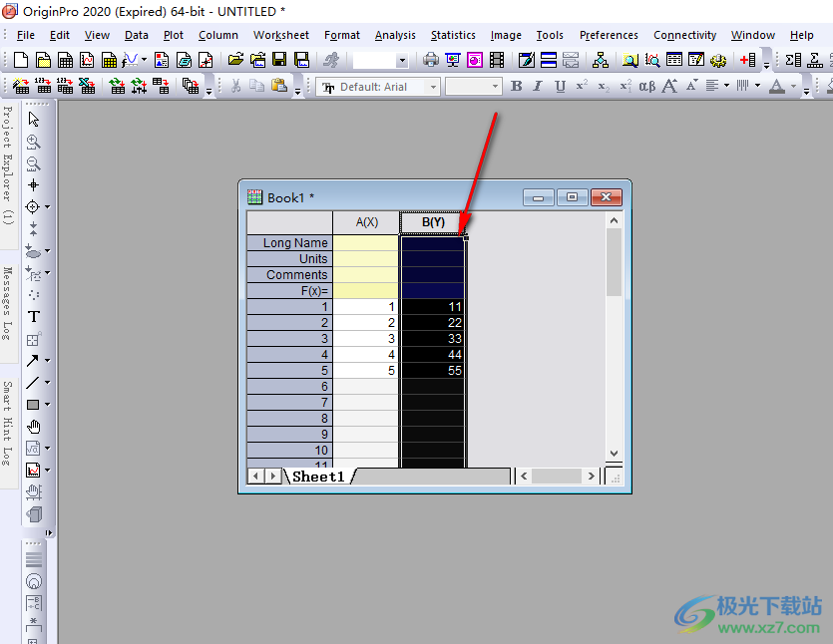Select the Pan hand tool
833x644 pixels.
point(34,427)
